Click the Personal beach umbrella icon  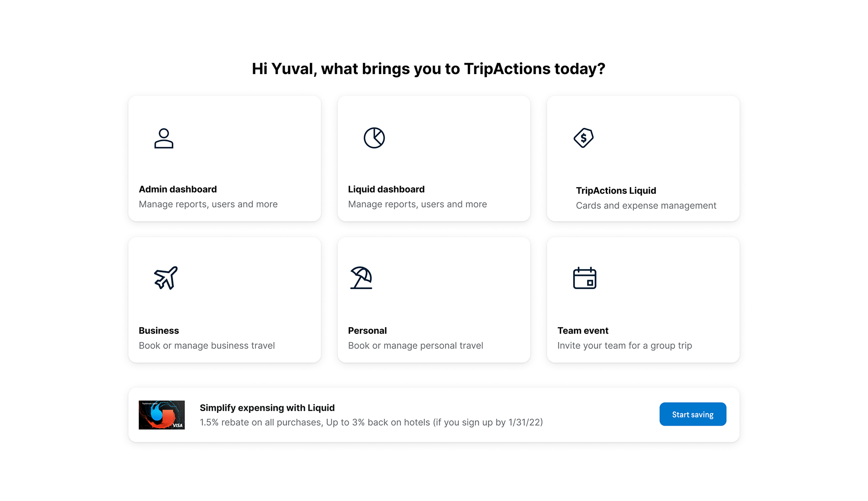(x=361, y=278)
